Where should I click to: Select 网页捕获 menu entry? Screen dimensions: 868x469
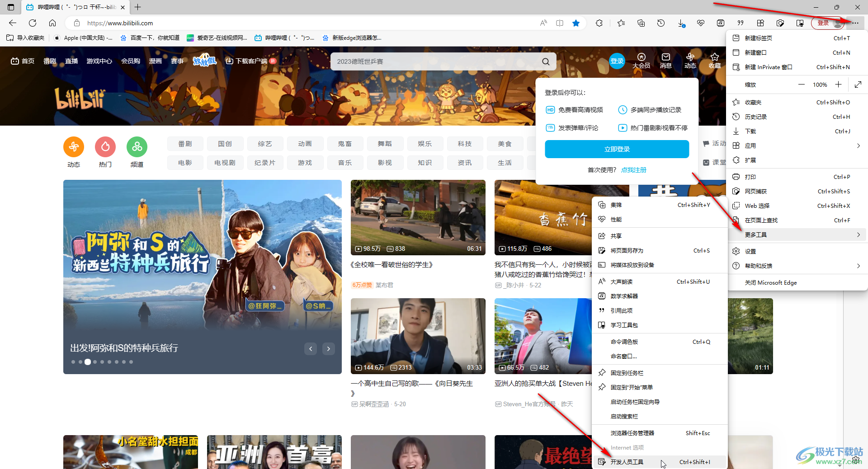[797, 191]
